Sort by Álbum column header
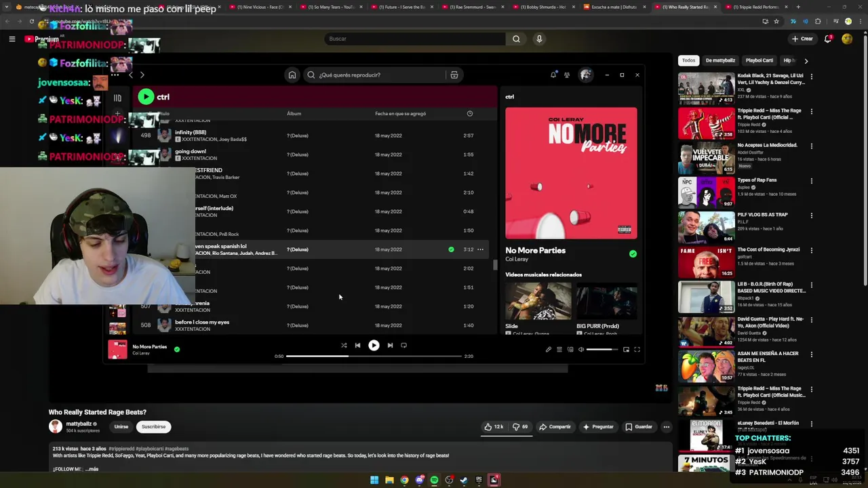 [x=294, y=114]
